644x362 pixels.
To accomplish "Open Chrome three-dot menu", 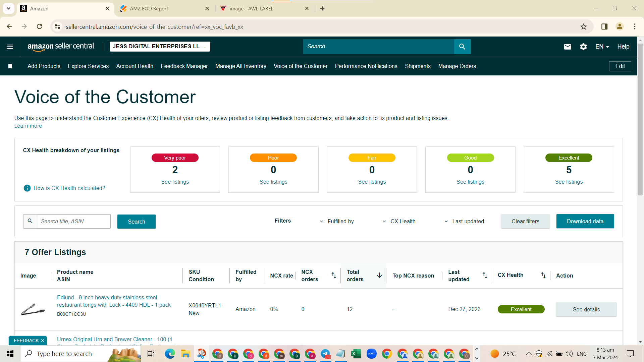I will [x=635, y=26].
